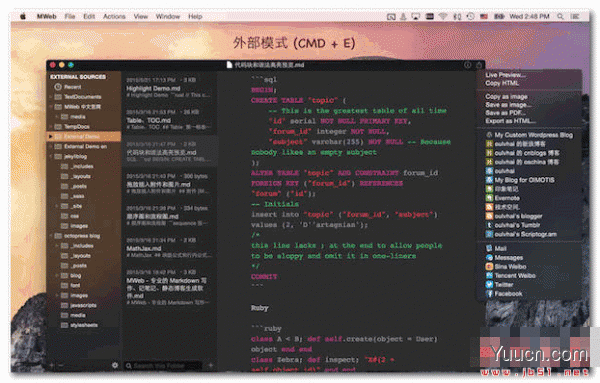Open the Actions menu

click(114, 16)
